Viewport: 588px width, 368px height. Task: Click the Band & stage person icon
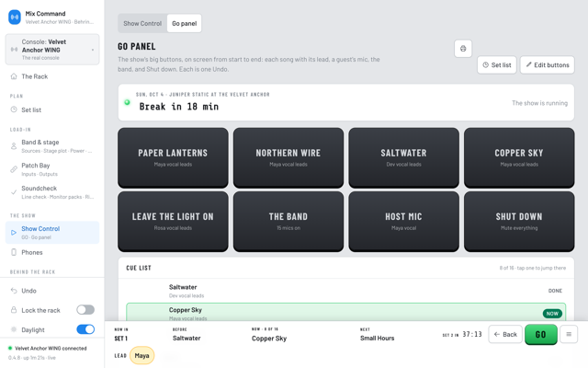pos(14,146)
